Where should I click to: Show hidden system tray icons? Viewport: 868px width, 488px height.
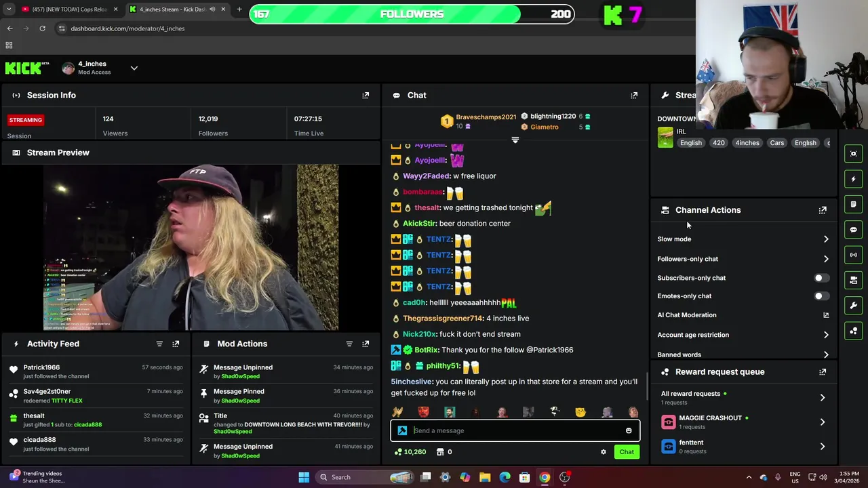[x=749, y=477]
